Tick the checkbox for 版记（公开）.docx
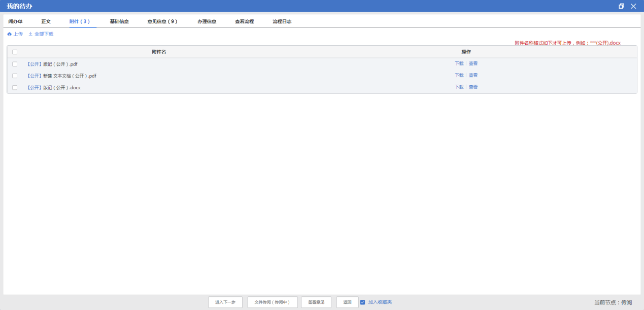Screen dimensions: 644x310 (x=15, y=87)
